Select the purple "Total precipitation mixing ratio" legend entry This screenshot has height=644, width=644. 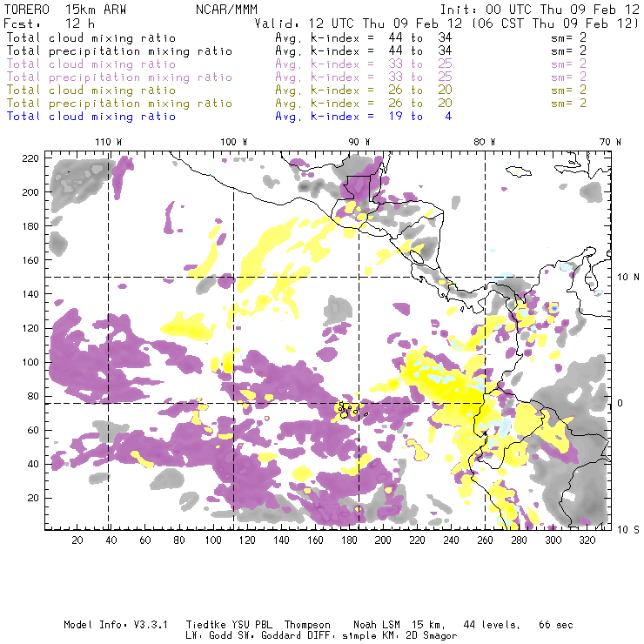coord(119,77)
